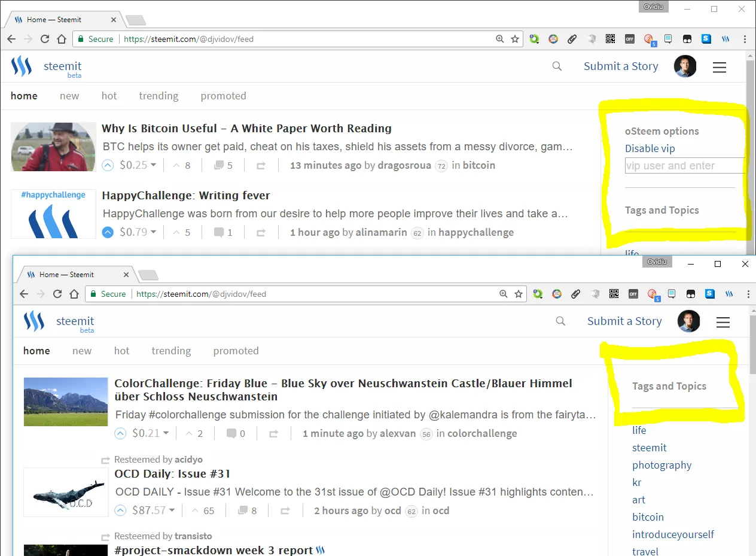Switch to the 'trending' tab in the back window

(x=158, y=96)
